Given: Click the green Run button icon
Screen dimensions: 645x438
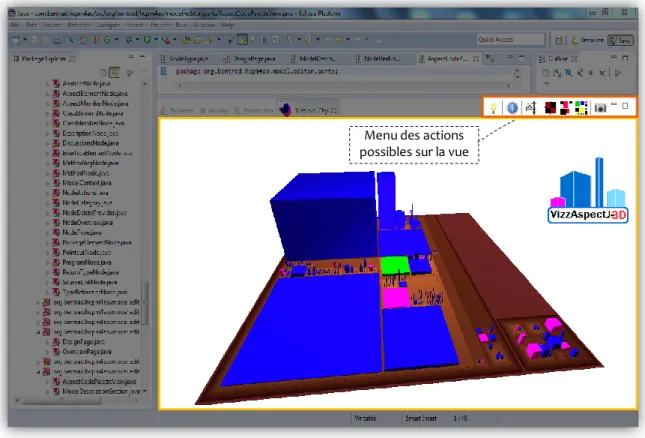Looking at the screenshot, I should click(147, 40).
